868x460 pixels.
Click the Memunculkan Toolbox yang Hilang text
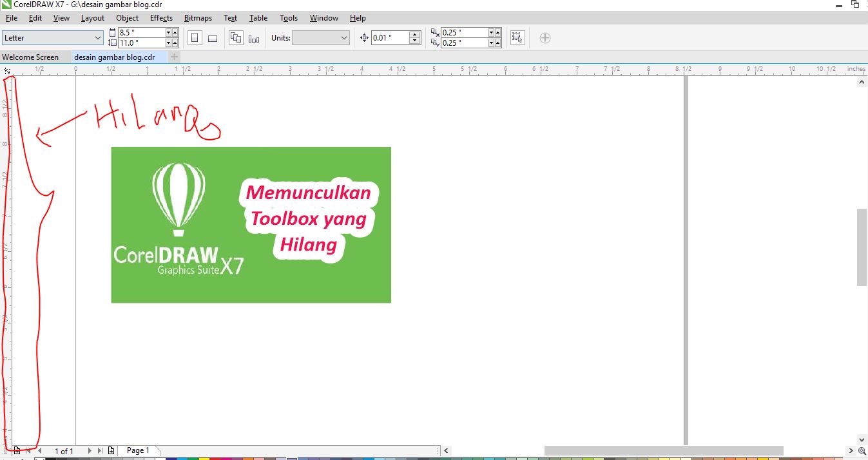(309, 218)
